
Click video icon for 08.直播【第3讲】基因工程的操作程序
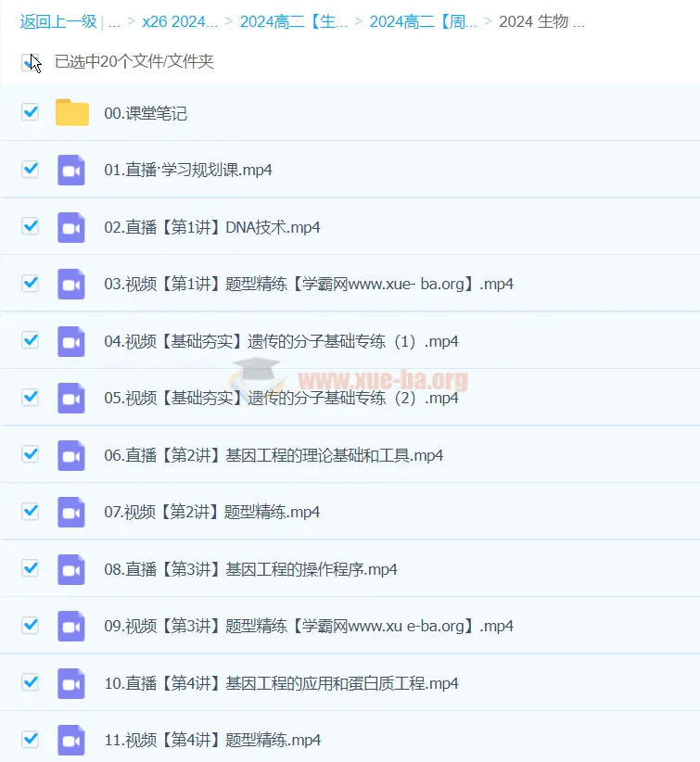click(x=71, y=569)
